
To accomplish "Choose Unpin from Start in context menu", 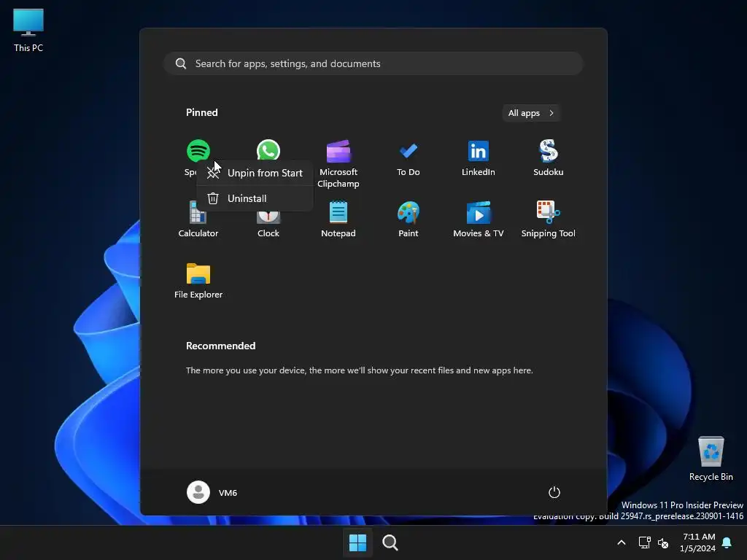I will click(255, 173).
